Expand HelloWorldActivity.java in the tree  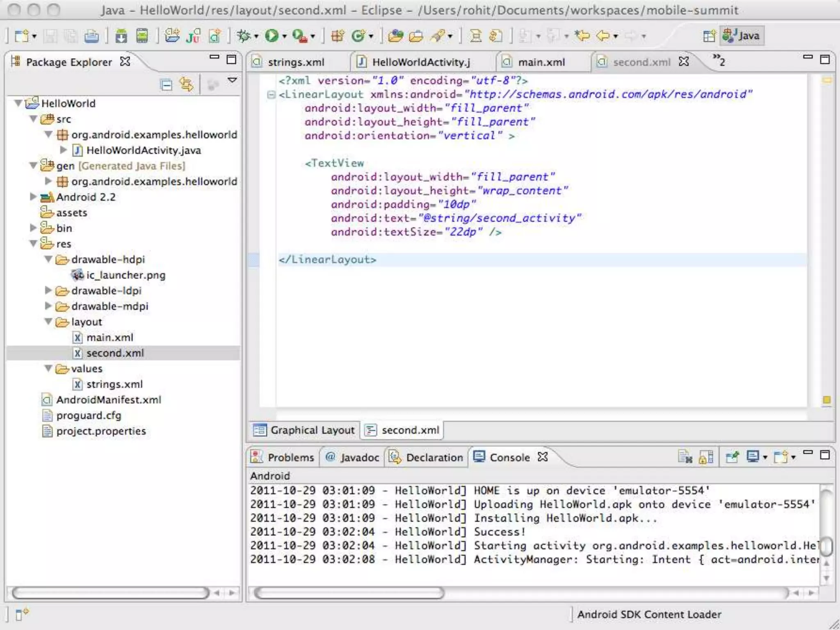tap(64, 150)
